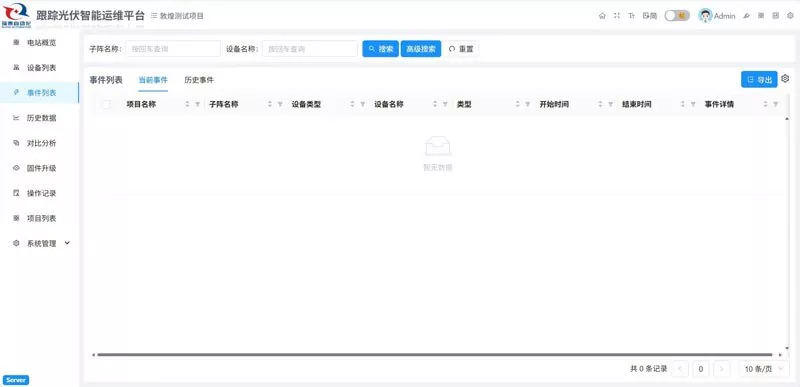Open the 10 条/页 page size dropdown

pos(764,369)
